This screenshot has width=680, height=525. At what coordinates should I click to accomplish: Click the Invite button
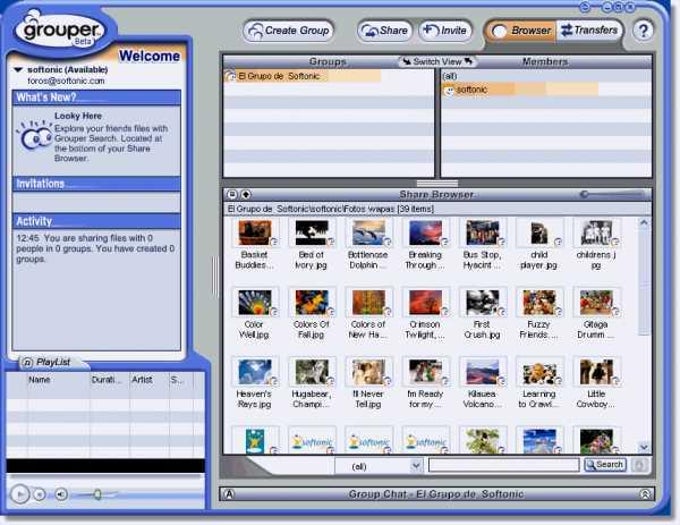[x=445, y=31]
